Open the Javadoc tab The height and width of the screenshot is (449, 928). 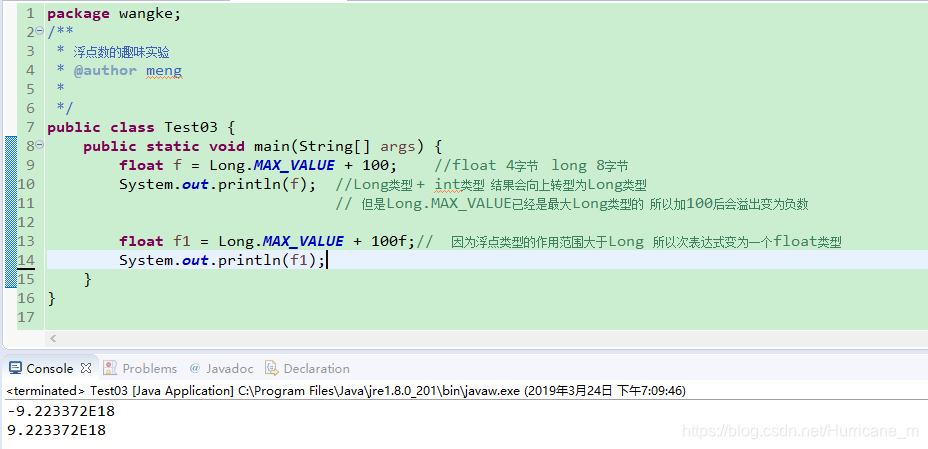[x=221, y=369]
